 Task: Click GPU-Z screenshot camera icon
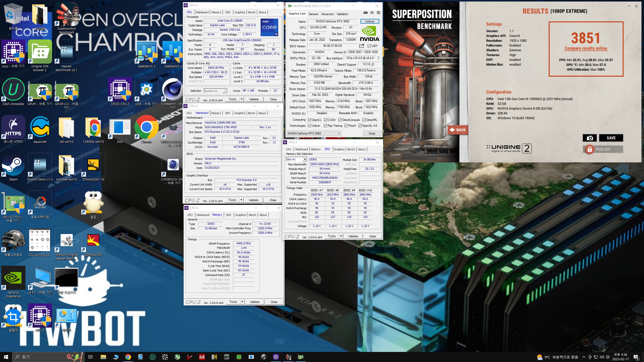365,13
